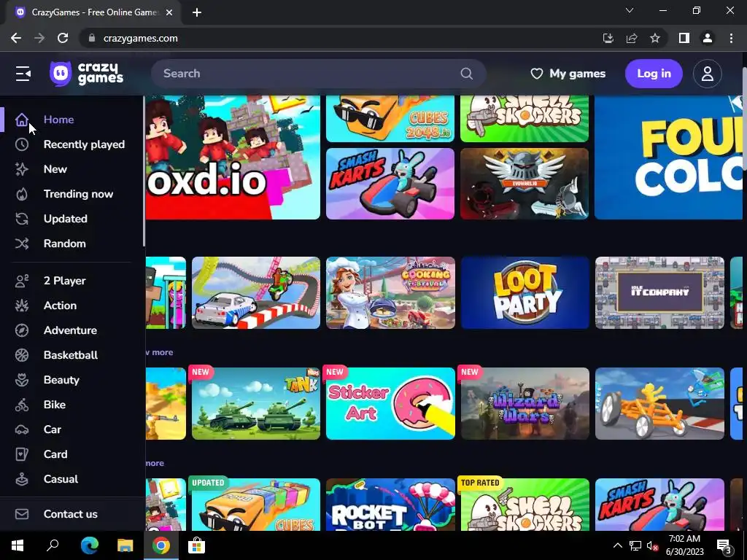
Task: Open Chrome three-dot menu
Action: tap(731, 38)
